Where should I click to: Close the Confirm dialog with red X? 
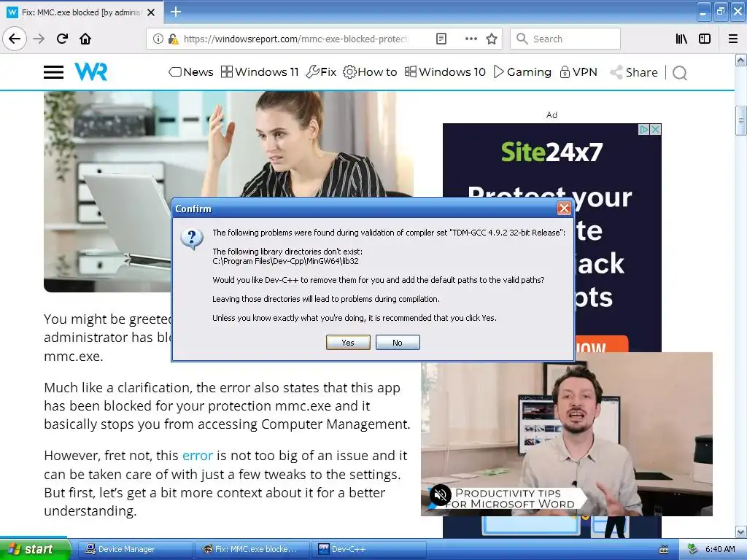pyautogui.click(x=564, y=208)
